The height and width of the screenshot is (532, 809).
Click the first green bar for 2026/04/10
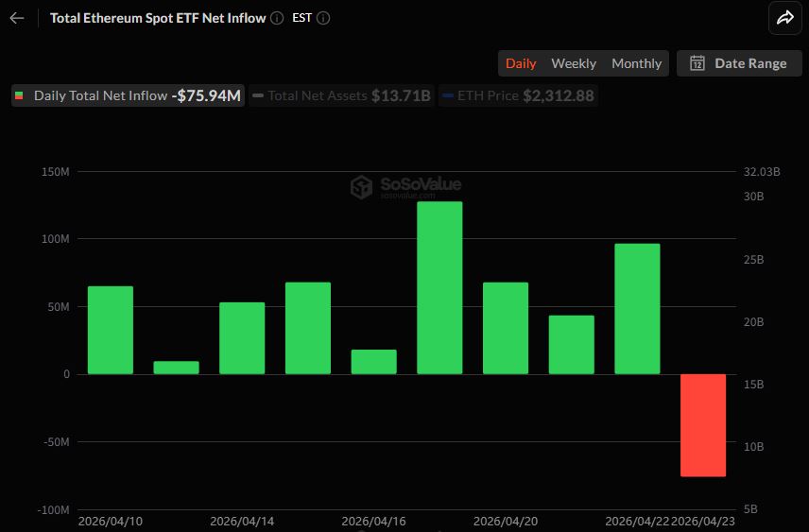coord(111,330)
